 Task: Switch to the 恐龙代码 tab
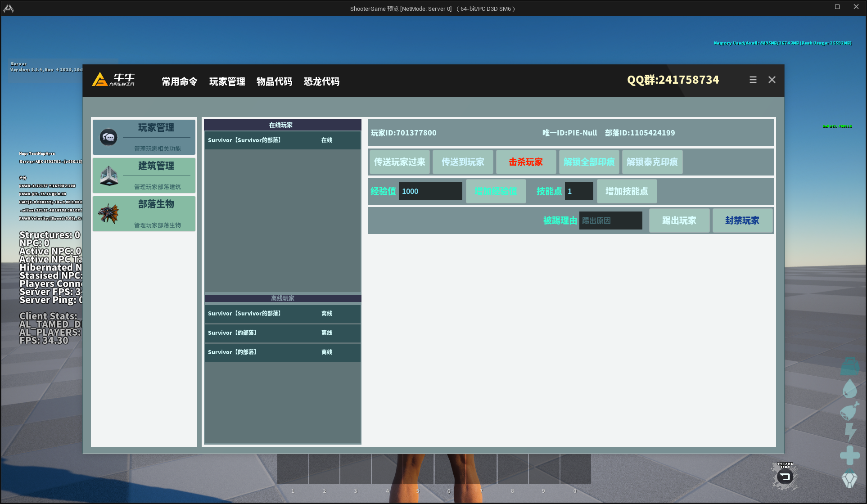pyautogui.click(x=321, y=81)
